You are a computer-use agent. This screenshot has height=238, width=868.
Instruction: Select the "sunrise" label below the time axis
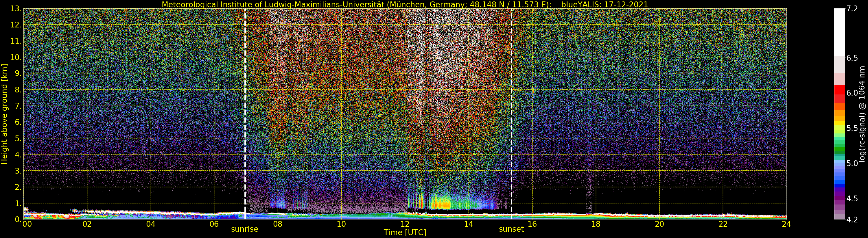click(245, 229)
